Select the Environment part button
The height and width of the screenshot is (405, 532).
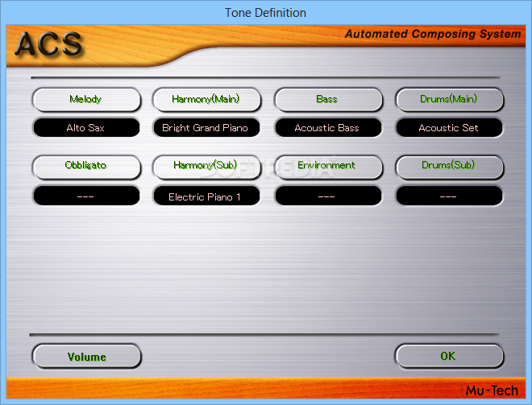click(328, 167)
